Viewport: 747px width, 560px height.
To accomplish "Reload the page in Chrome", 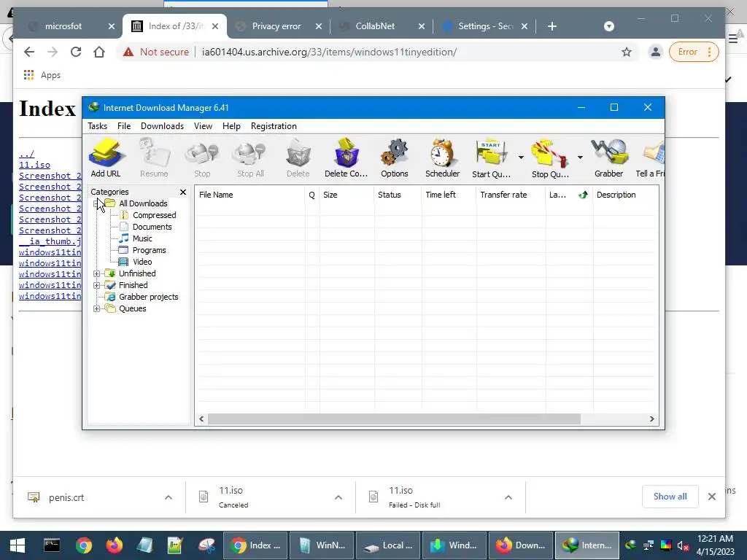I will coord(76,52).
